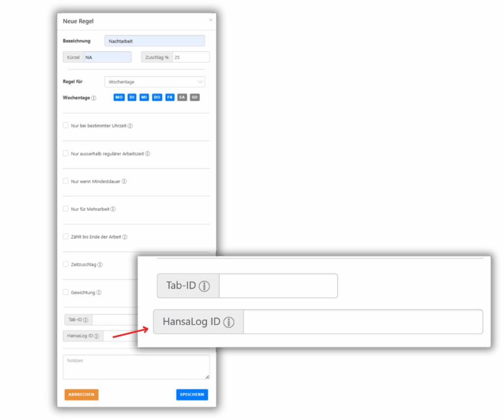Click info icon next to Wochentage label
The height and width of the screenshot is (420, 504).
(x=94, y=98)
